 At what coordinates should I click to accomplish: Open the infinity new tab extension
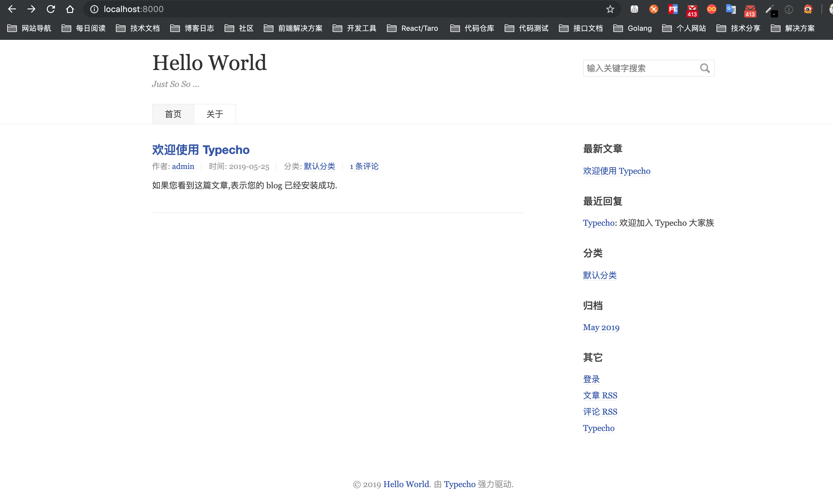pos(711,9)
